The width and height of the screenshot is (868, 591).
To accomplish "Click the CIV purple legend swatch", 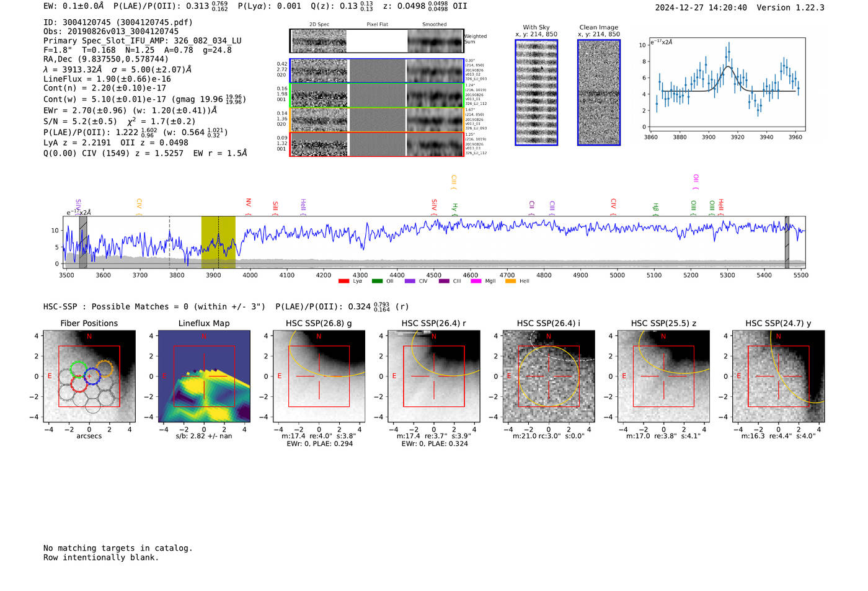I will click(410, 282).
